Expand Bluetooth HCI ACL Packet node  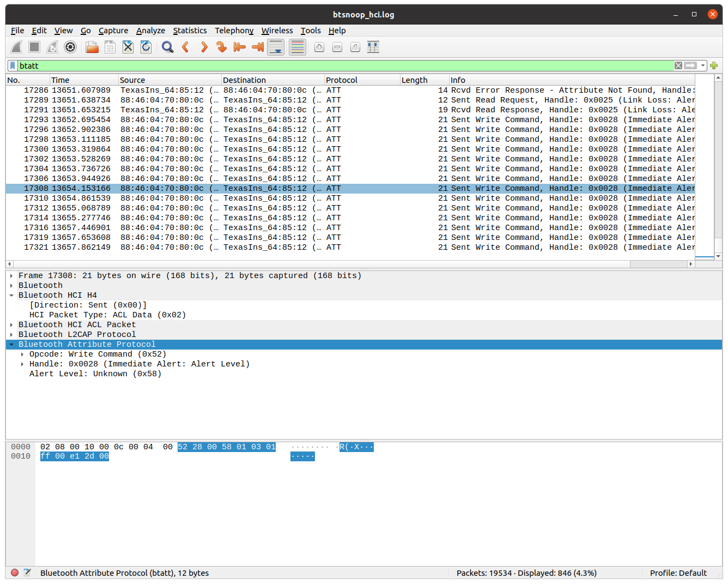click(x=11, y=325)
